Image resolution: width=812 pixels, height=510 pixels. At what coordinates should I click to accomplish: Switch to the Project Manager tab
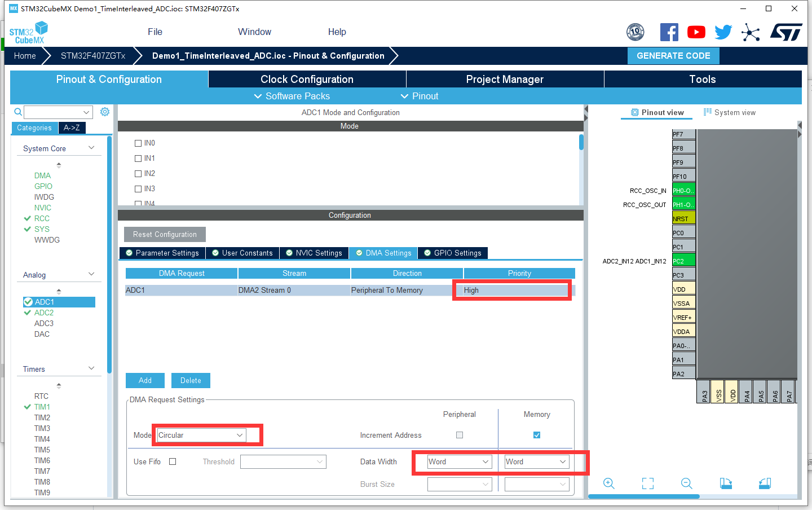[x=505, y=79]
